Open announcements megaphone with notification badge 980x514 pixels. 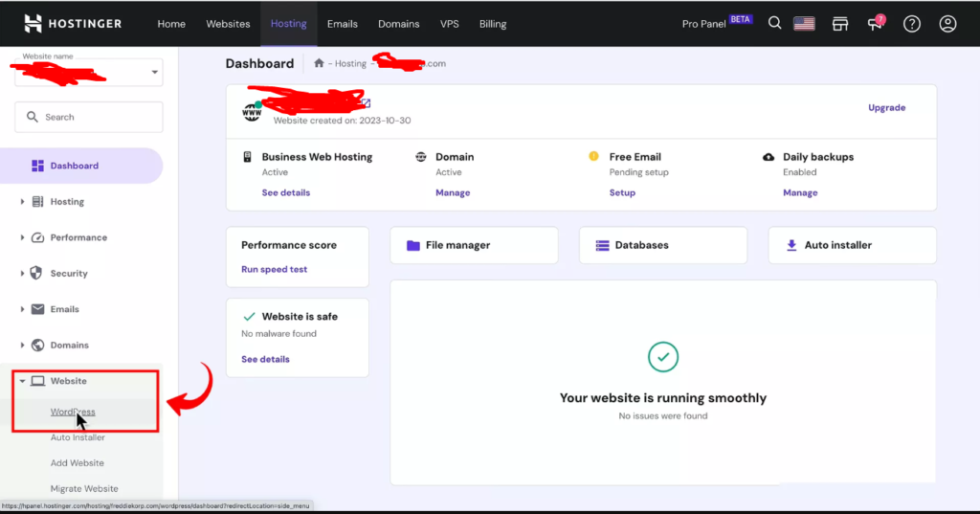click(876, 23)
